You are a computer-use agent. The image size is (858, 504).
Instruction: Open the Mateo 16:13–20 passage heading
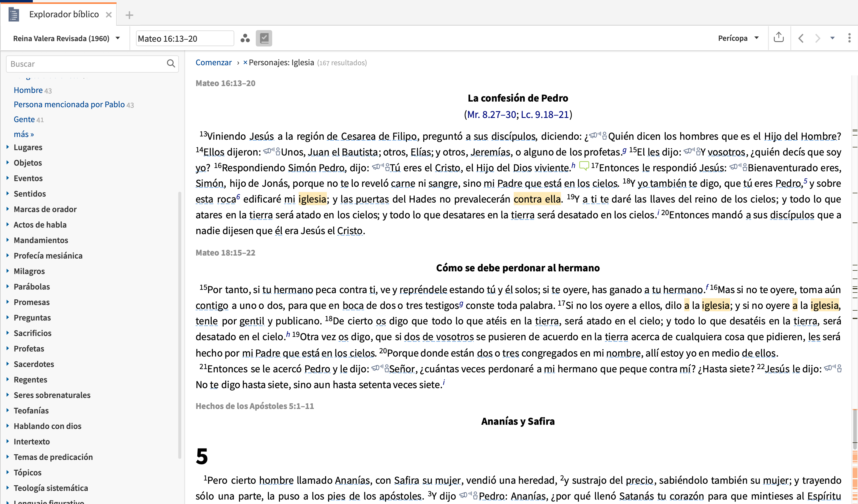point(225,83)
